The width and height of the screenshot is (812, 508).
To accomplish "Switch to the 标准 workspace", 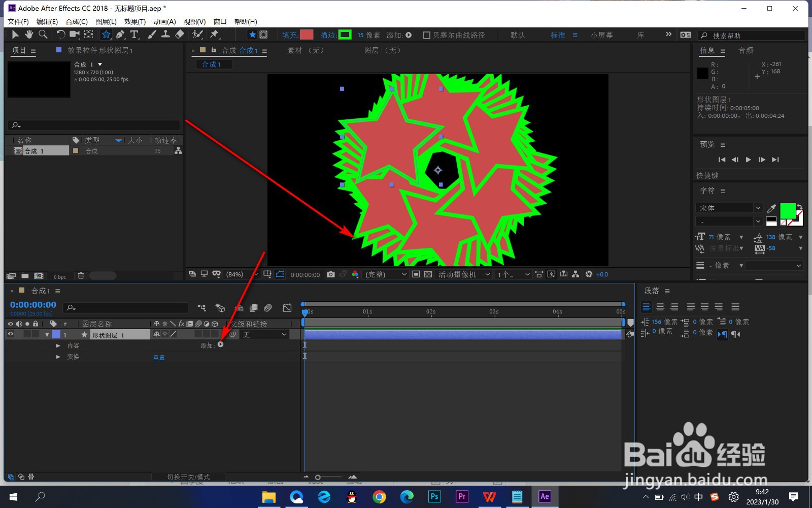I will pyautogui.click(x=558, y=35).
